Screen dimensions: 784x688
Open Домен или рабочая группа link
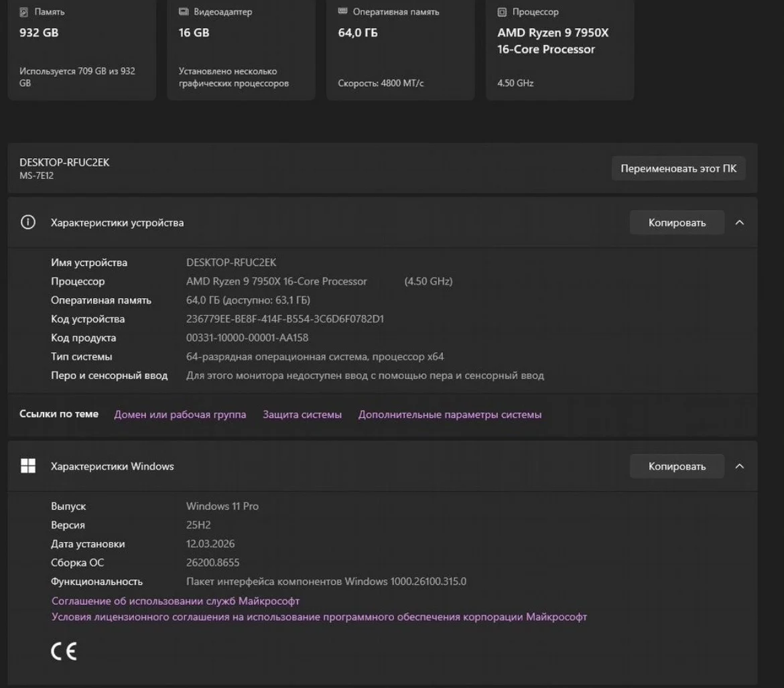pyautogui.click(x=180, y=415)
